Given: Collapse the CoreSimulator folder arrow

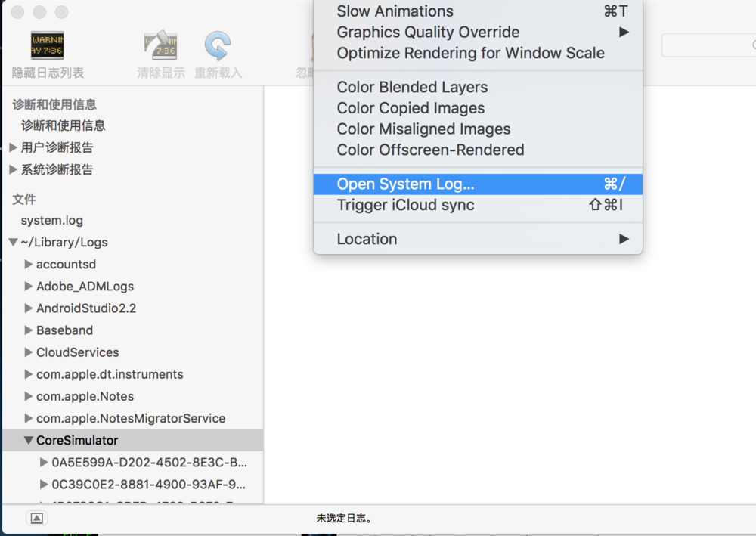Looking at the screenshot, I should 29,440.
